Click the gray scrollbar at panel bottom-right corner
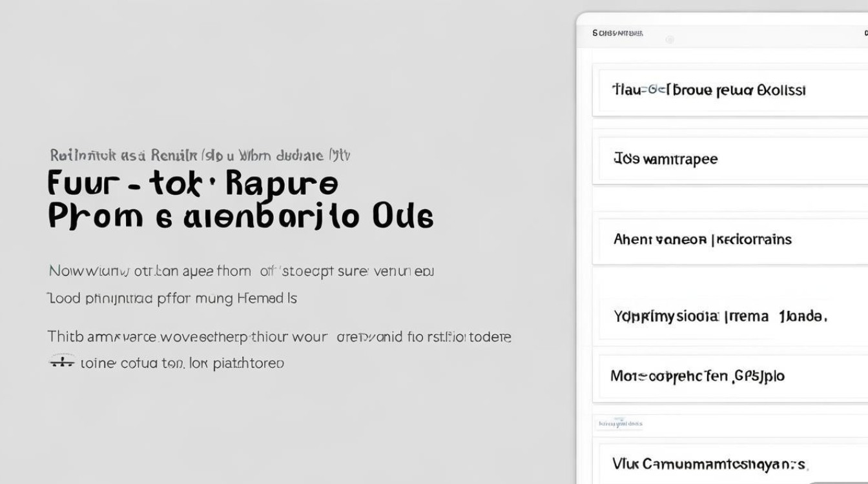 tap(840, 481)
